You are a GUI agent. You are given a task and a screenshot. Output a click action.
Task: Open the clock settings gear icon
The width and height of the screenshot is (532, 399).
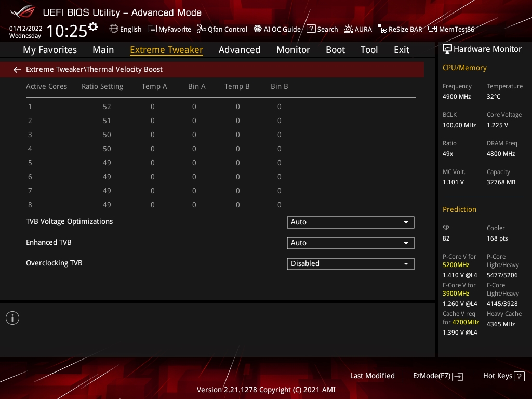(93, 27)
